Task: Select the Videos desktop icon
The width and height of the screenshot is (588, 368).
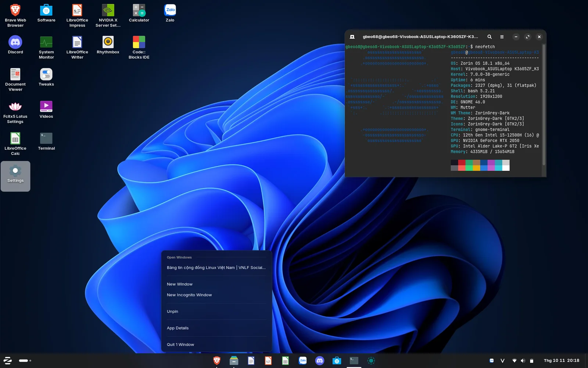Action: pyautogui.click(x=46, y=109)
